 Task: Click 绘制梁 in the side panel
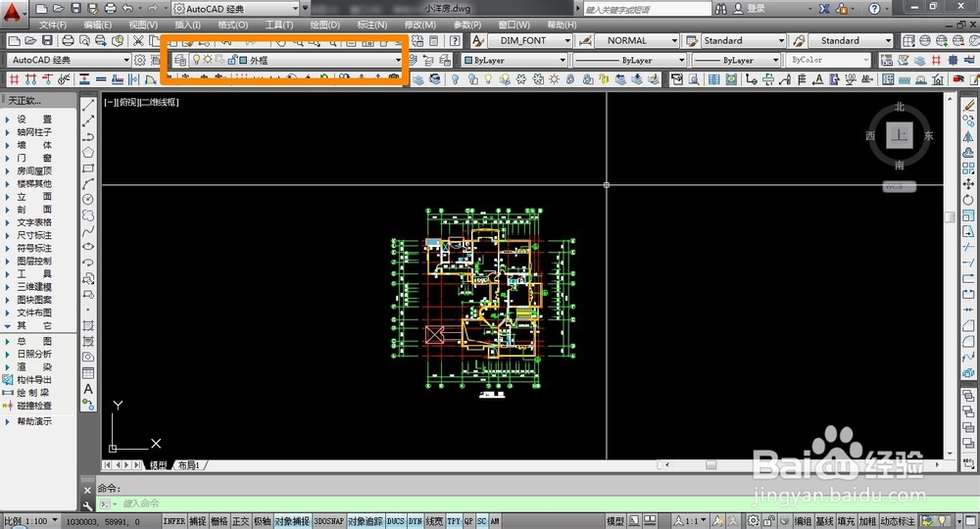point(34,392)
